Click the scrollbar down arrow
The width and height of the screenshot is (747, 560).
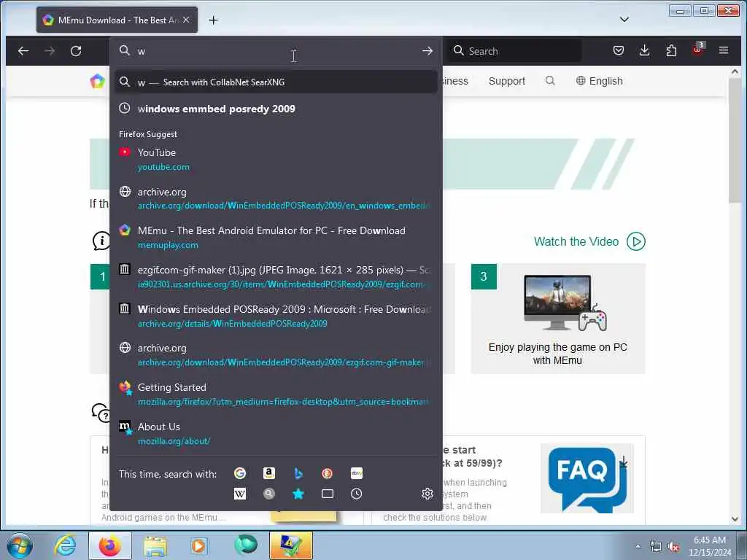point(735,518)
